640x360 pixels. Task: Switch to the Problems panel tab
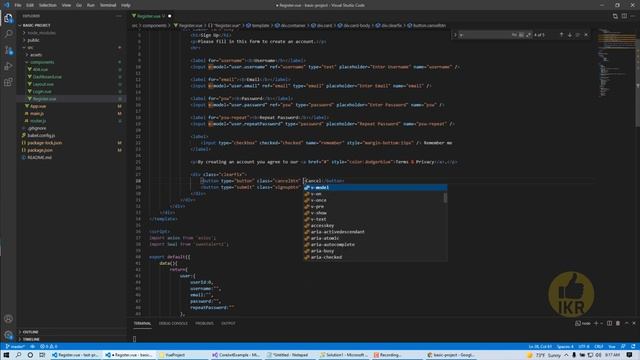[x=204, y=323]
